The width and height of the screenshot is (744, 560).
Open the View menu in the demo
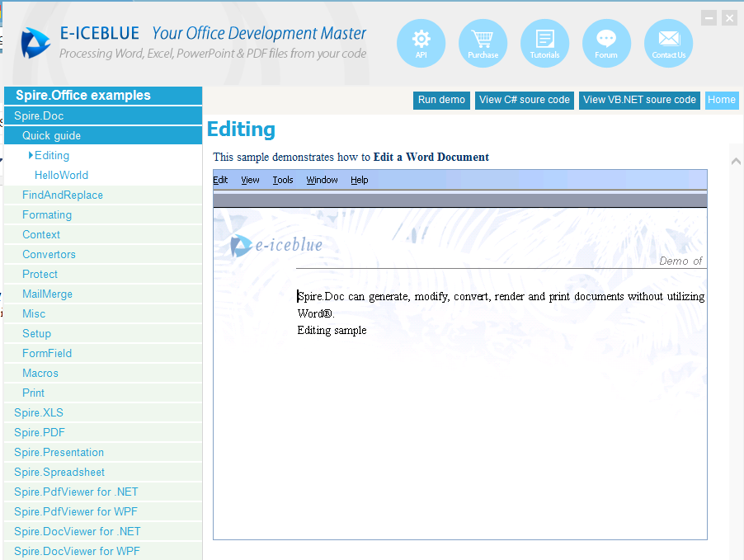(x=250, y=180)
